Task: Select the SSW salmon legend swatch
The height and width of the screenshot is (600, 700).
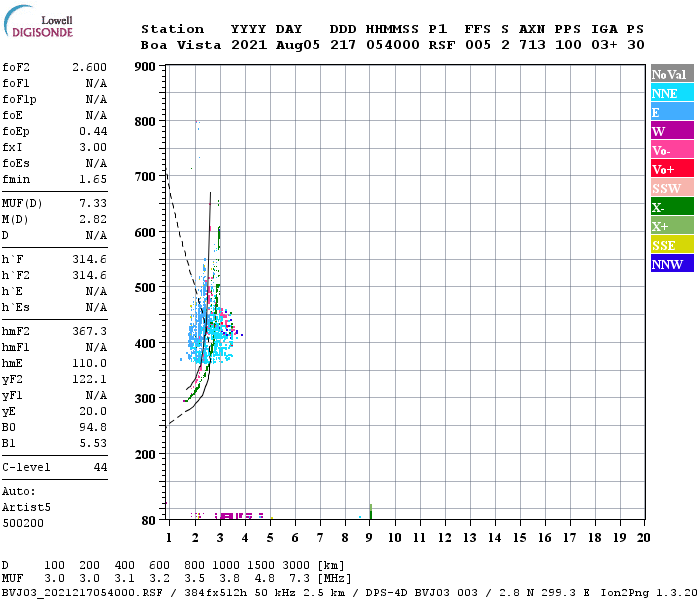Action: coord(671,188)
